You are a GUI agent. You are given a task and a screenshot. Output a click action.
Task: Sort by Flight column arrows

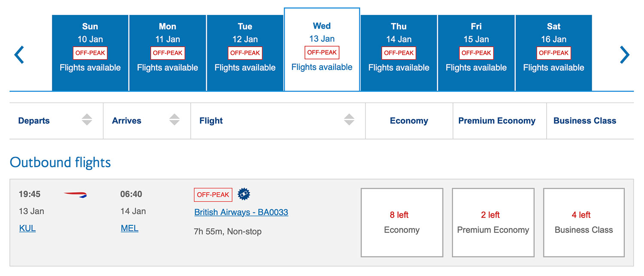[349, 120]
